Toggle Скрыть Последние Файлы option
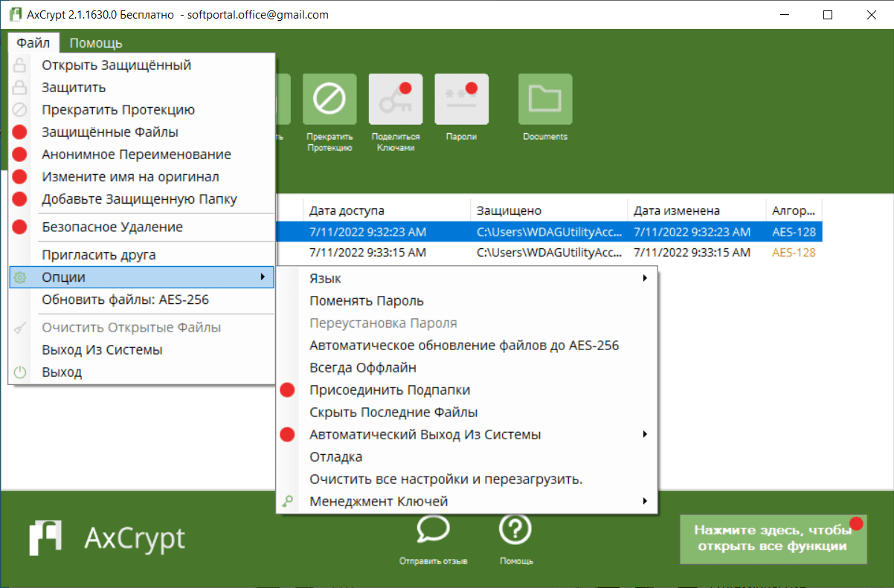The width and height of the screenshot is (894, 588). pos(467,413)
